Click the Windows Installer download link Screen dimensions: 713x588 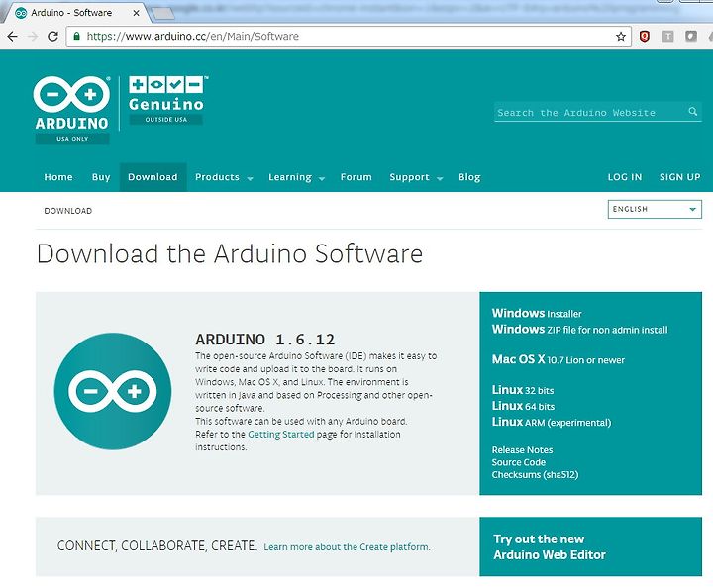tap(537, 313)
